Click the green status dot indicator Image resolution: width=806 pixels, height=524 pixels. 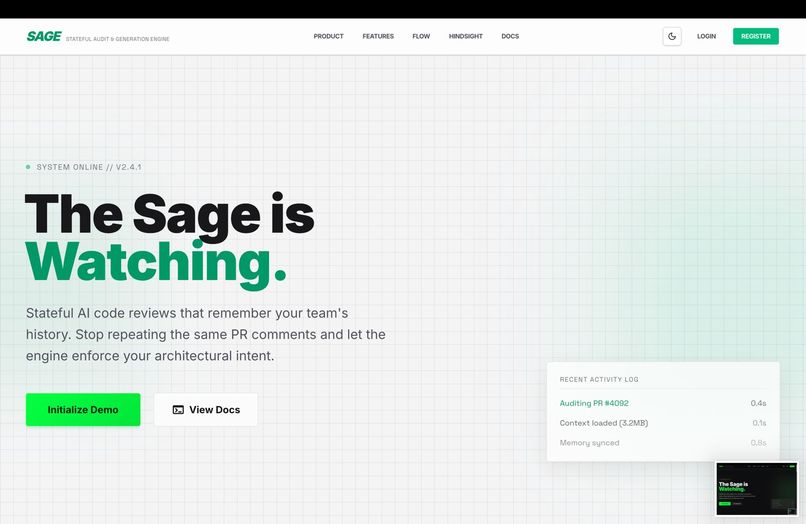tap(28, 167)
